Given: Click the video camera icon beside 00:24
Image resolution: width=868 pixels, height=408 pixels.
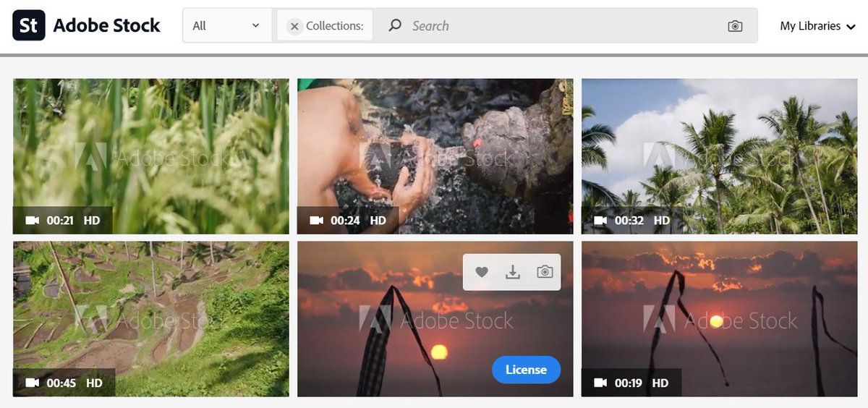Looking at the screenshot, I should (x=316, y=220).
